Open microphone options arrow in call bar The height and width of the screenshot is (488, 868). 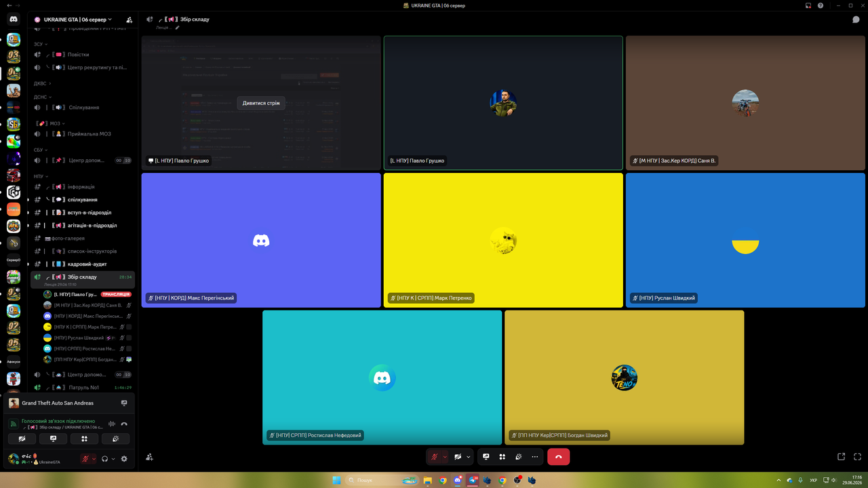(x=445, y=457)
